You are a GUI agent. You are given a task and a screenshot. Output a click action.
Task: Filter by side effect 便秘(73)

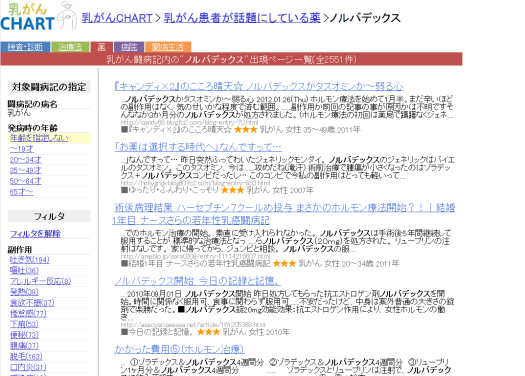click(x=24, y=335)
